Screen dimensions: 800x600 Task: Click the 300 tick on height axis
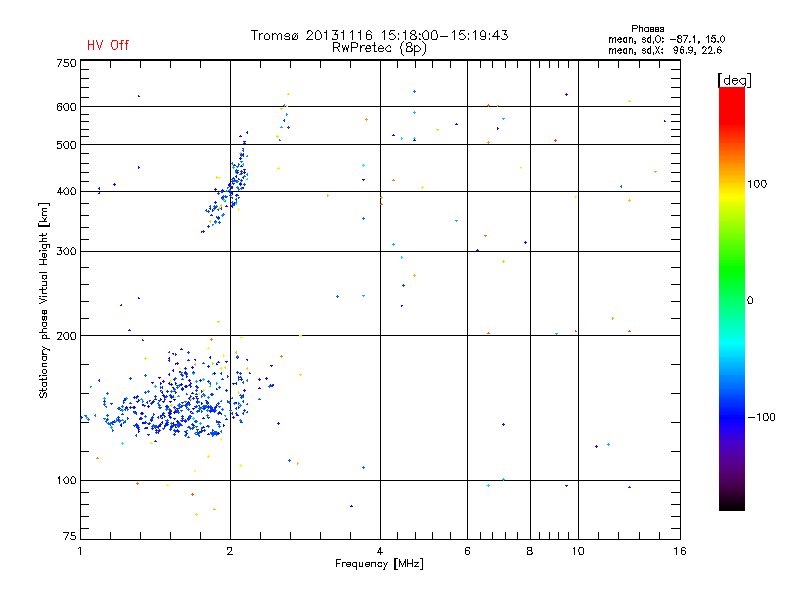click(66, 251)
